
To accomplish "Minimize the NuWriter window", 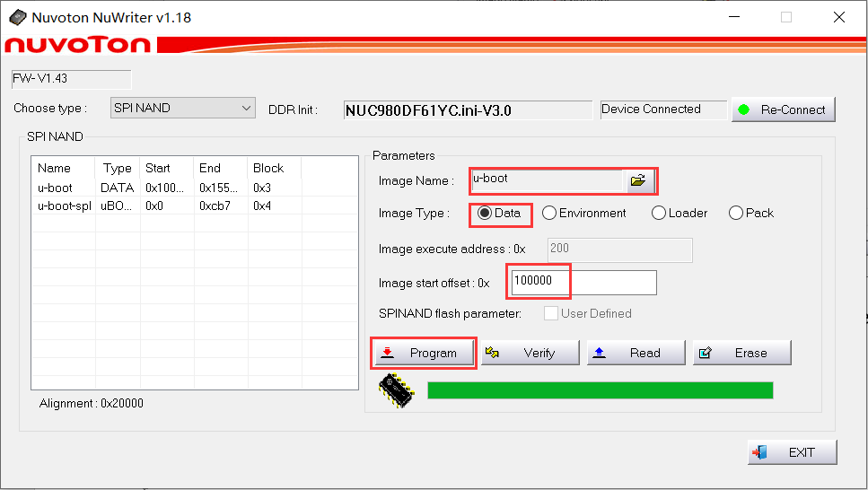I will point(734,17).
